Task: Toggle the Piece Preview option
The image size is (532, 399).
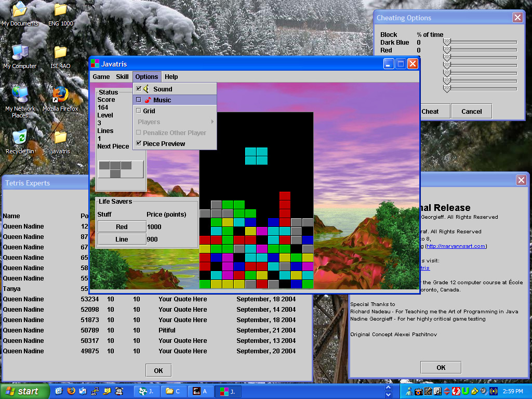Action: coord(175,143)
